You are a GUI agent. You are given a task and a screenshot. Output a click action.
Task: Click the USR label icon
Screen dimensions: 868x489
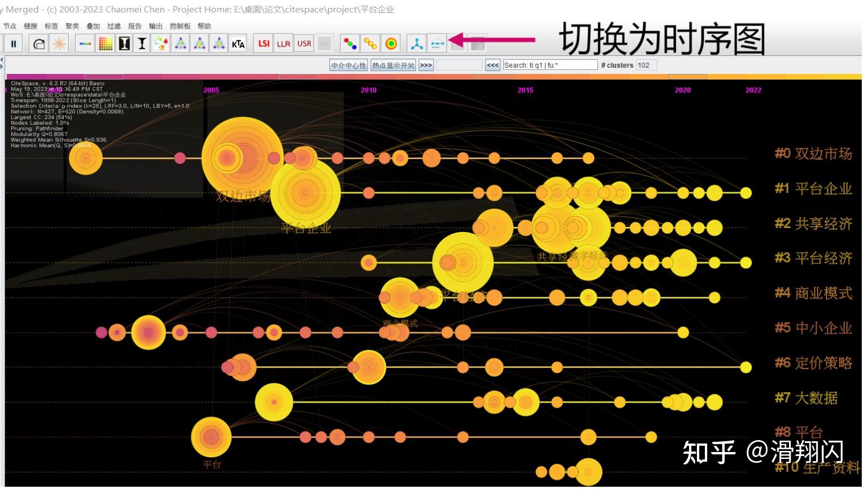(304, 43)
